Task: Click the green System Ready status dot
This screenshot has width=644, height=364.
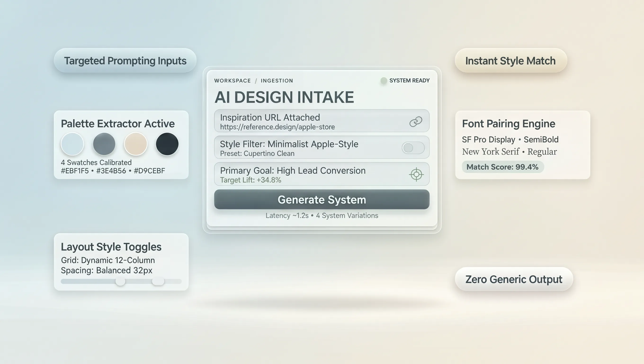Action: point(384,81)
